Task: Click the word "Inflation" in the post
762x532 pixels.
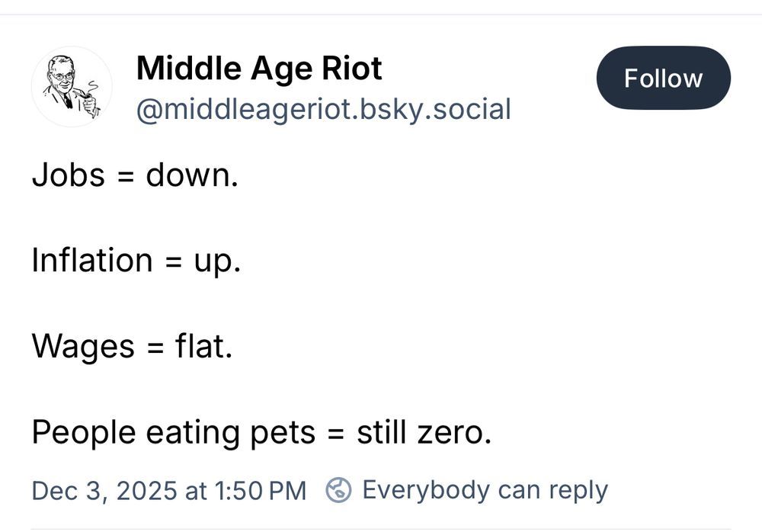Action: [x=92, y=261]
